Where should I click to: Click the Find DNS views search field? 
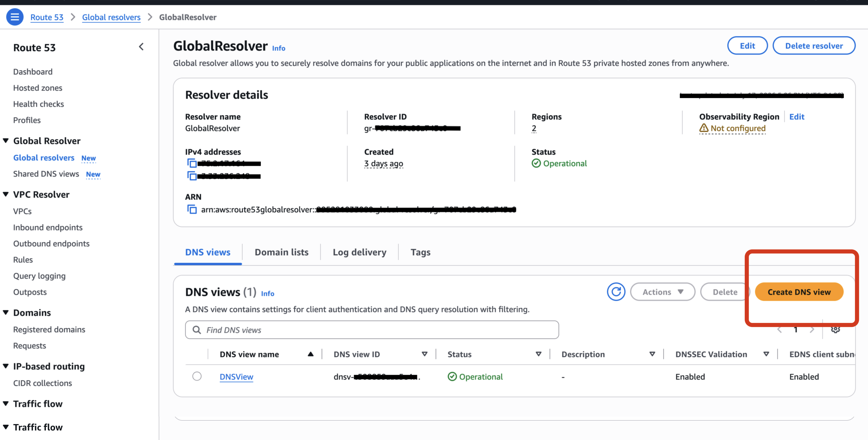click(372, 330)
